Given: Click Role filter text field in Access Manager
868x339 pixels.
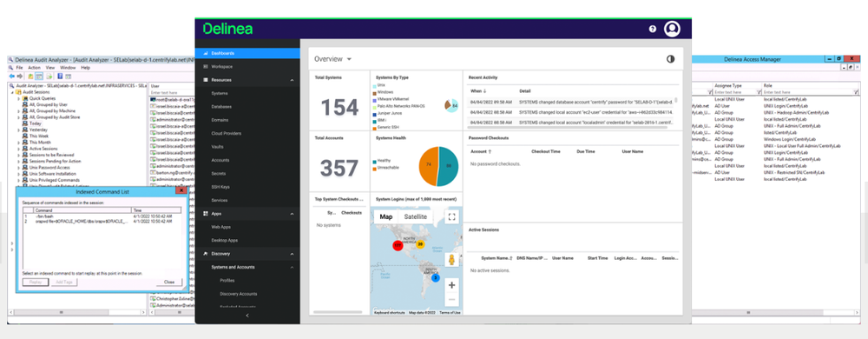Looking at the screenshot, I should [807, 92].
